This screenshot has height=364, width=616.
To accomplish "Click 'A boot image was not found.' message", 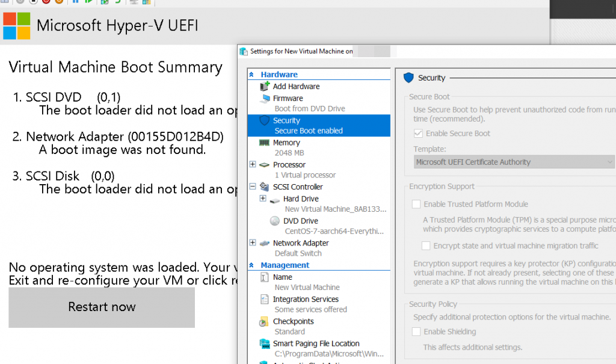I will 122,150.
